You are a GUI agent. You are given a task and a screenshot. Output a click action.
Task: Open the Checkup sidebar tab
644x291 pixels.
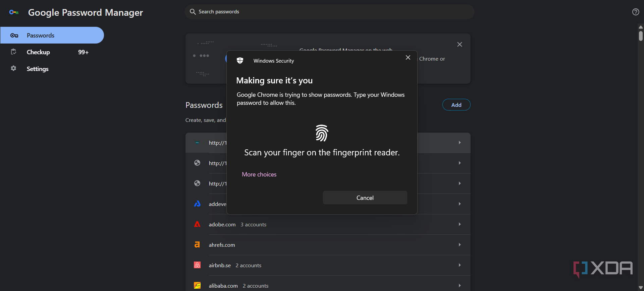click(52, 52)
